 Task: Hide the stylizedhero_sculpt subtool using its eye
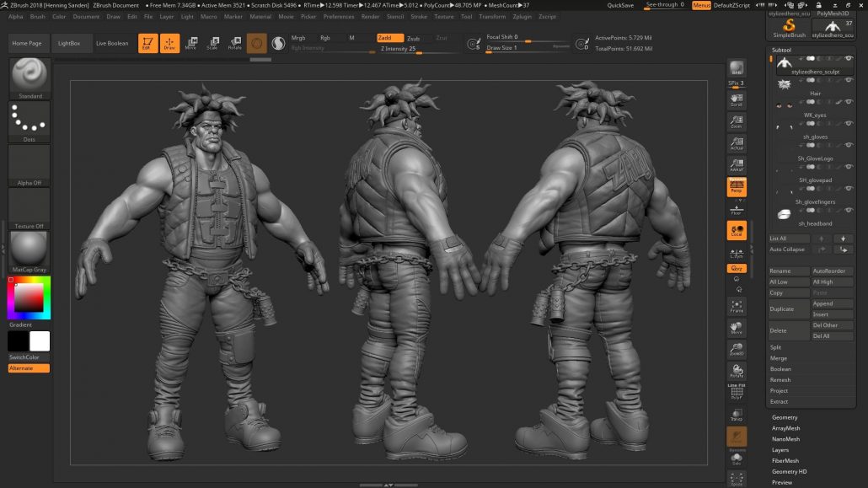(849, 58)
